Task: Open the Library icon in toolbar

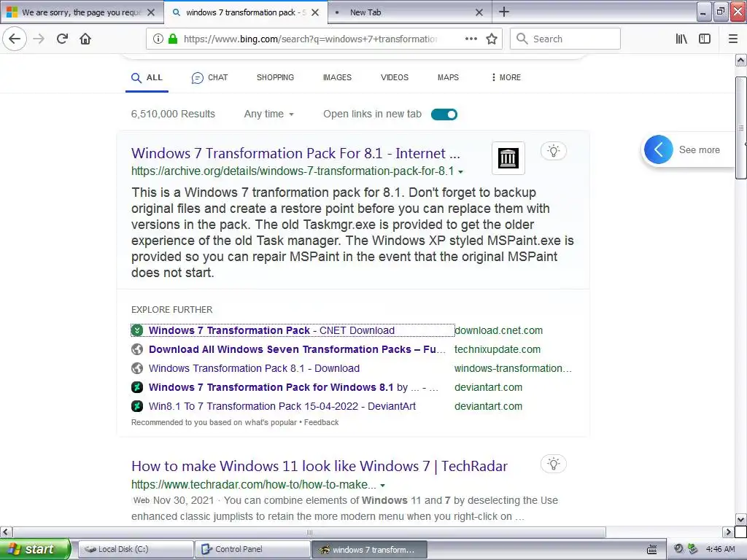Action: (681, 39)
